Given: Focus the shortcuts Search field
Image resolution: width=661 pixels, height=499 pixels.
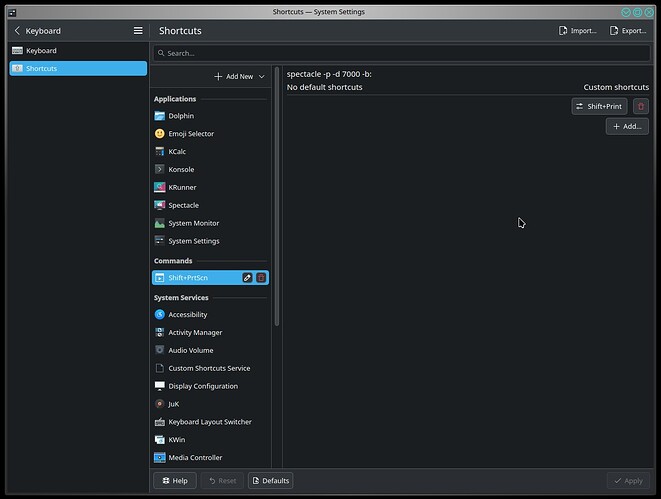Looking at the screenshot, I should point(401,53).
